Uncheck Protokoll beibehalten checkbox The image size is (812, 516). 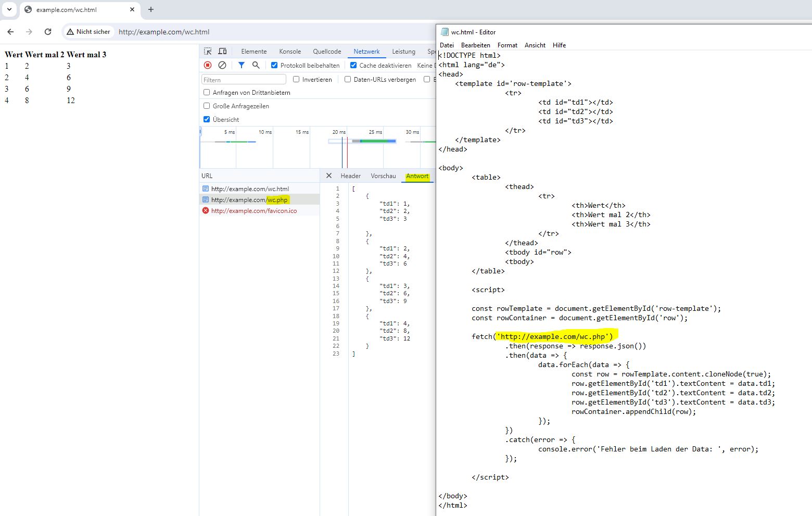pos(274,65)
